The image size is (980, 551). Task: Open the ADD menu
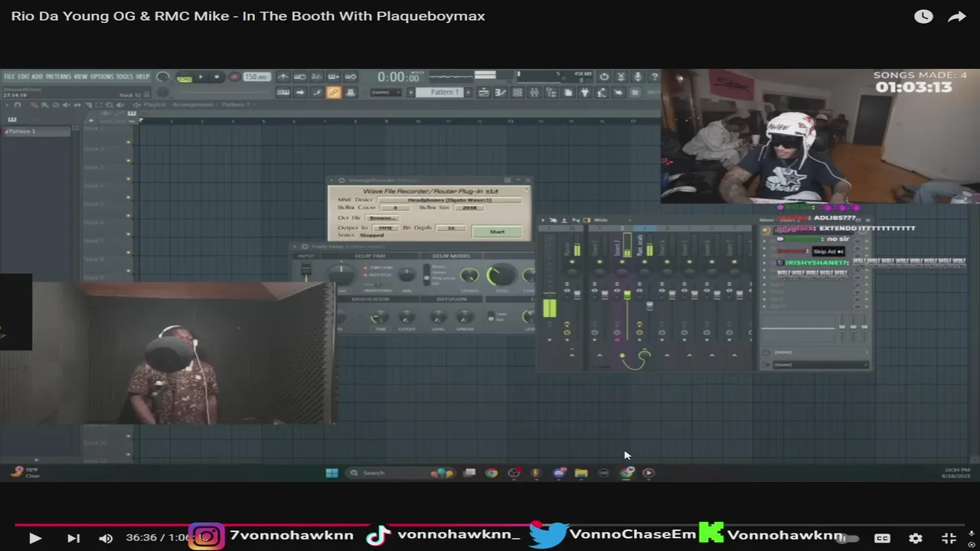[37, 77]
